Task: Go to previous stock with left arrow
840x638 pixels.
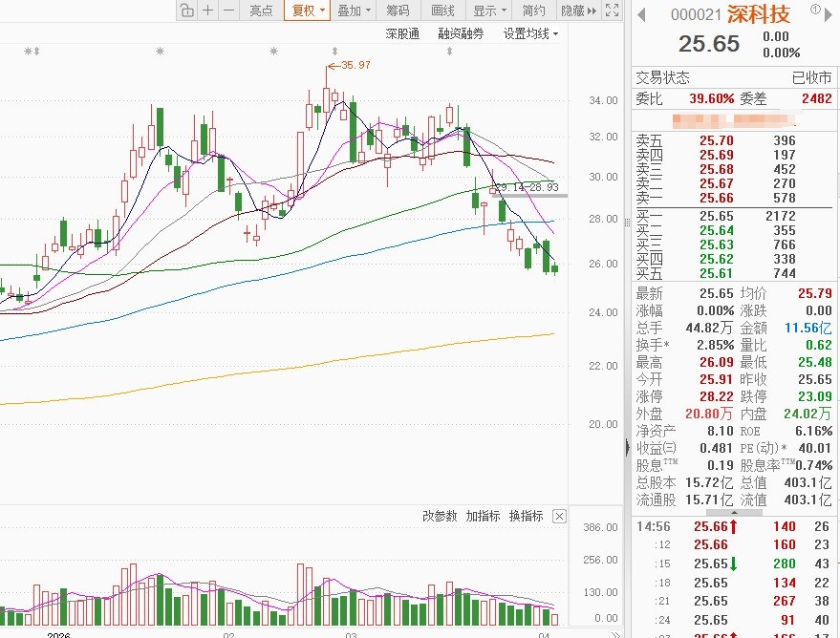Action: (641, 14)
